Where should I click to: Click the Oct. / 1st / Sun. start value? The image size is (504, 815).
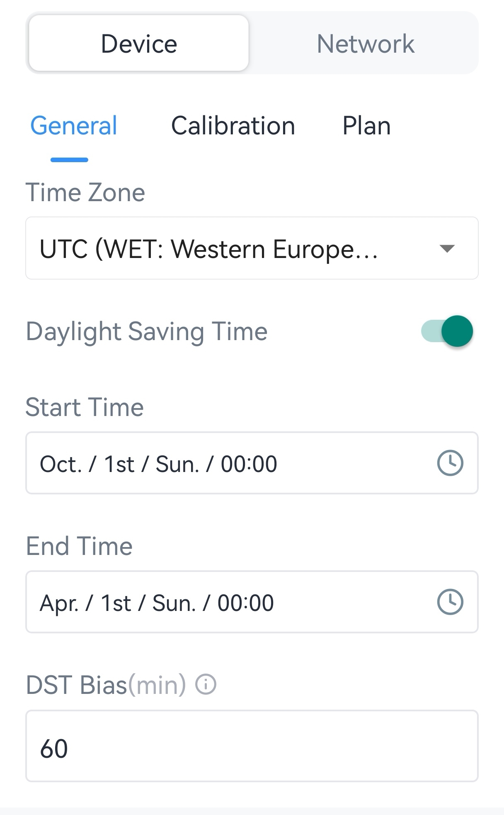coord(158,464)
